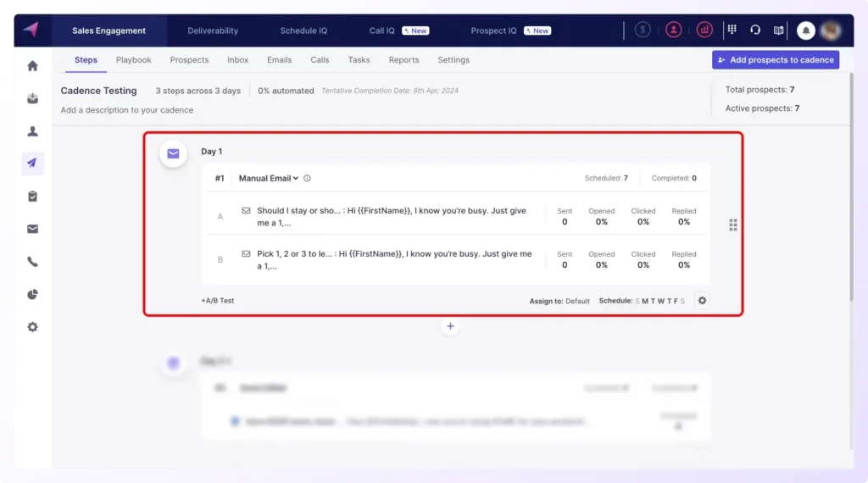Image resolution: width=868 pixels, height=483 pixels.
Task: Open the user profile avatar
Action: [831, 31]
